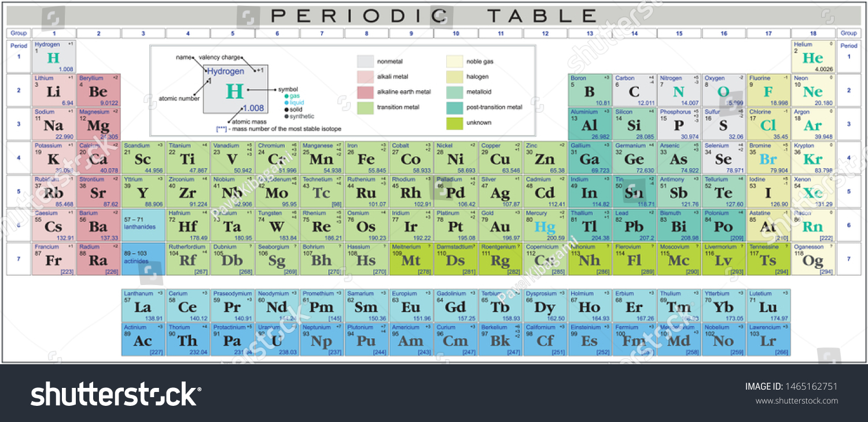Click the noble gas legend swatch
The width and height of the screenshot is (868, 422).
point(455,61)
